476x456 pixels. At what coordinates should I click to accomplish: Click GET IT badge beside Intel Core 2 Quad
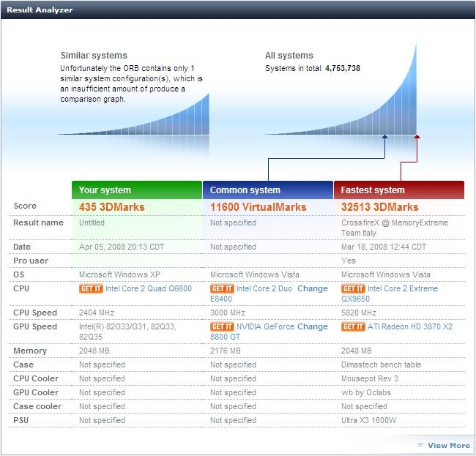click(x=91, y=288)
